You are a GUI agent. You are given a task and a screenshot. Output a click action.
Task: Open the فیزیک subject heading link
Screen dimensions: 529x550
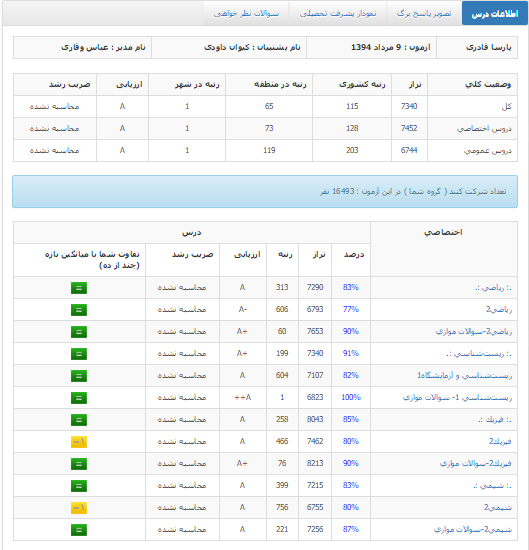[495, 420]
